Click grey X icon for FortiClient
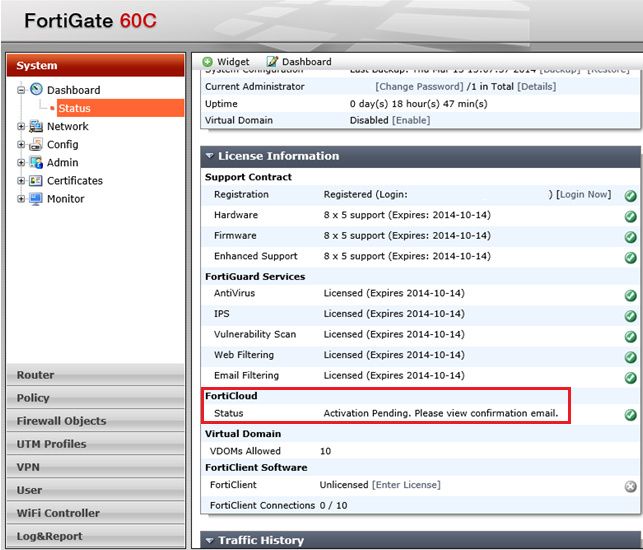 [x=630, y=486]
